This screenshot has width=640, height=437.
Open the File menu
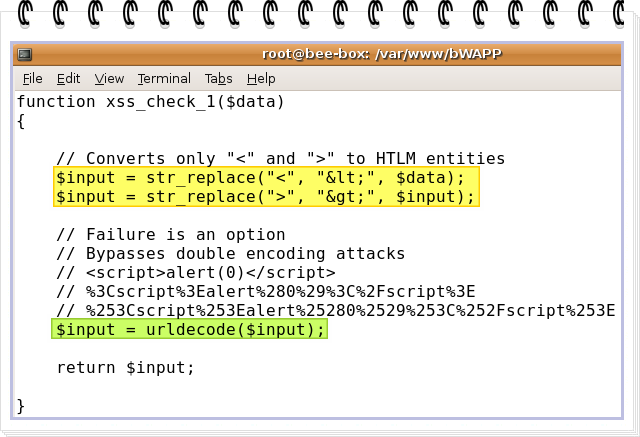pos(33,78)
